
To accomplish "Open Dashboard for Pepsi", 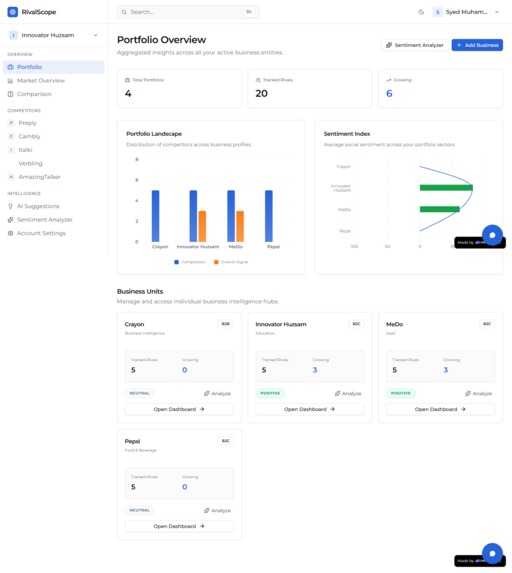I will tap(179, 526).
